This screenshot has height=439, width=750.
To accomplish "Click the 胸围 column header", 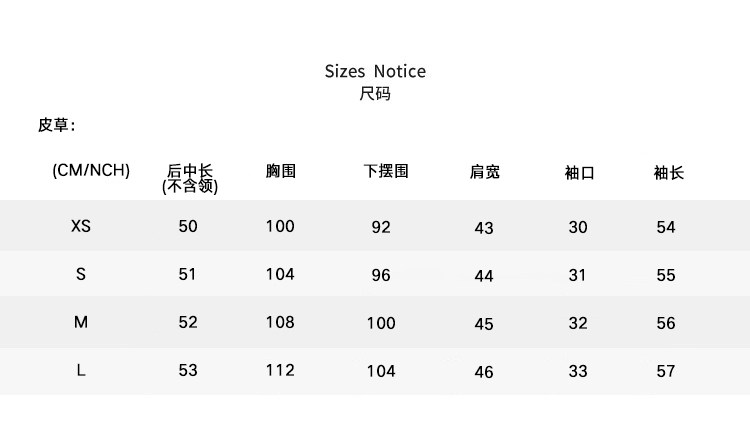I will pos(281,171).
